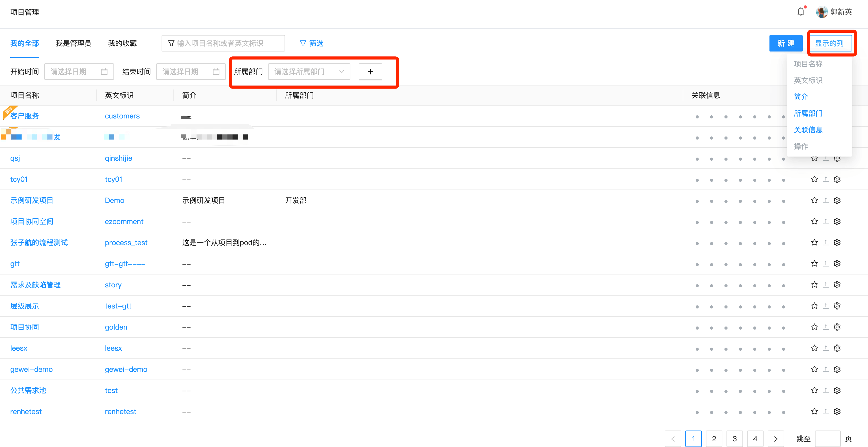
Task: Click the 筛选 filter funnel icon
Action: 303,43
